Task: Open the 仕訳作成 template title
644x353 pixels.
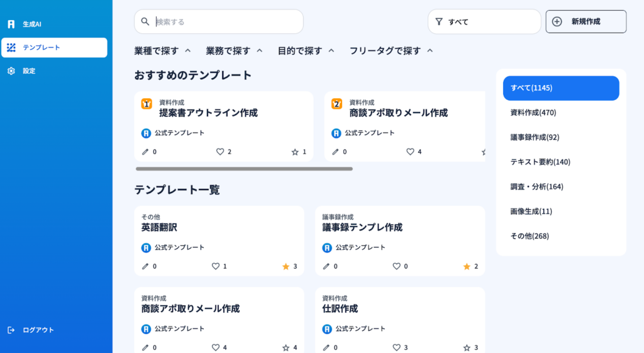Action: click(x=340, y=309)
